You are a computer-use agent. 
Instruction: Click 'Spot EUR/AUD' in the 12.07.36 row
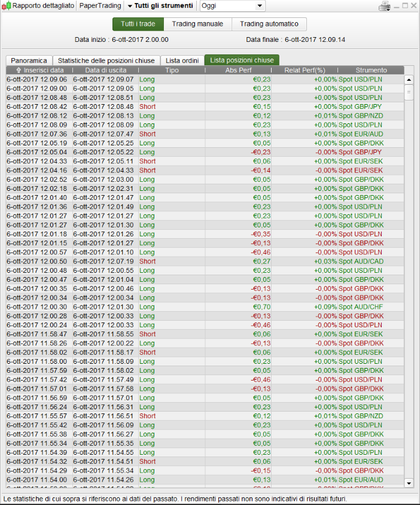tap(361, 134)
